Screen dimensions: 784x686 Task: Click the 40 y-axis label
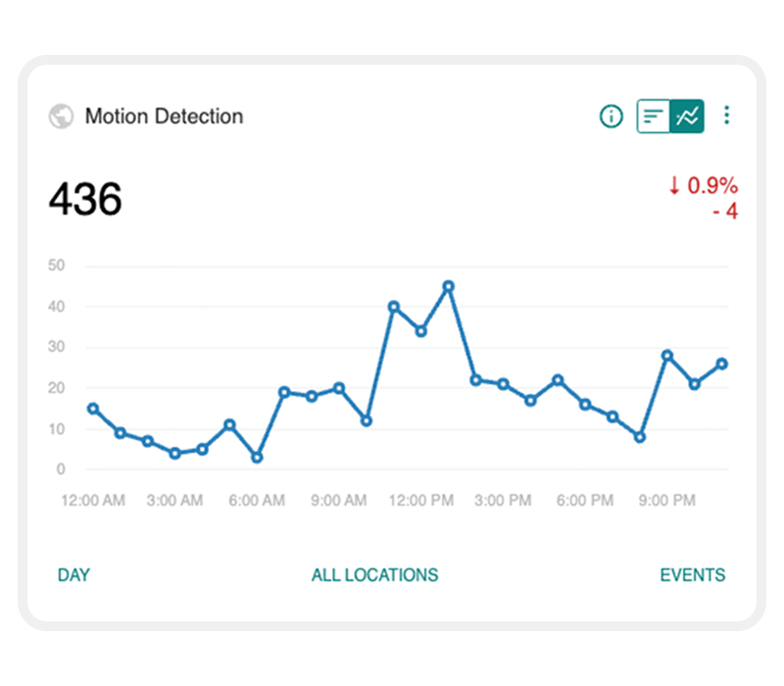click(x=57, y=306)
